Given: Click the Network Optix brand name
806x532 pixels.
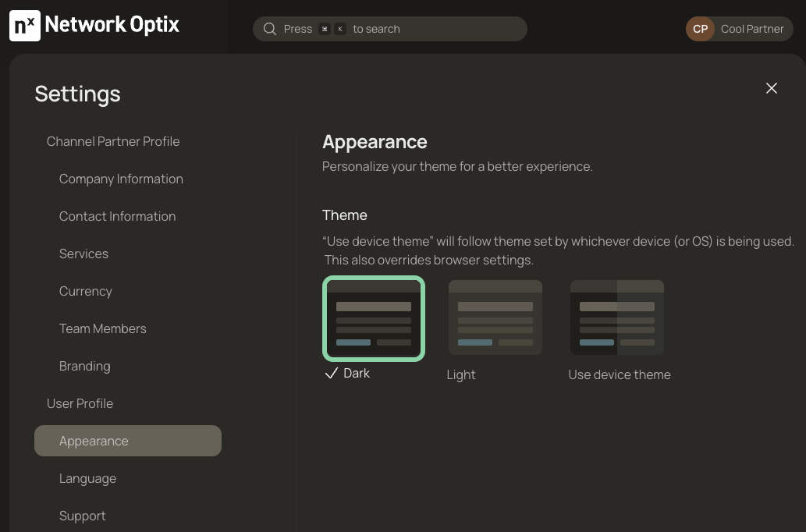Looking at the screenshot, I should coord(112,25).
